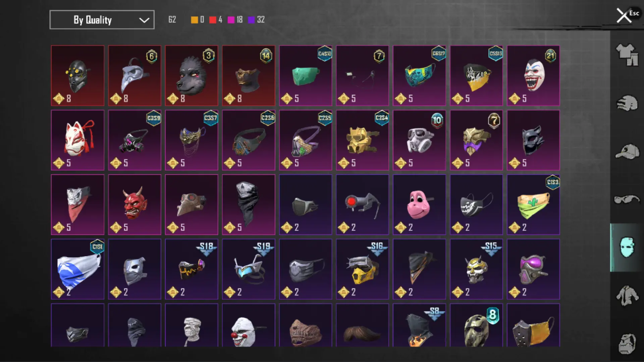Viewport: 644px width, 362px height.
Task: Select the pink dinosaur mask item
Action: [419, 204]
